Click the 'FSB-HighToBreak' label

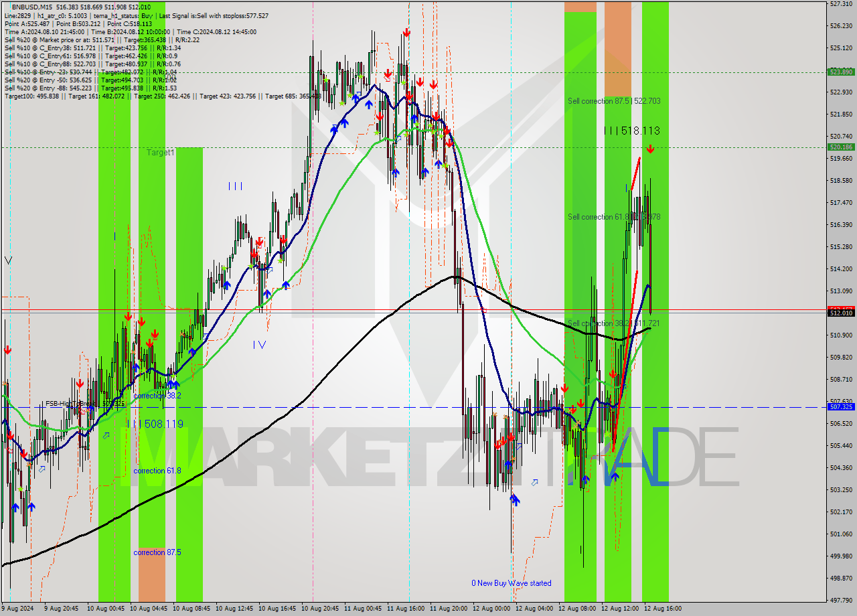pos(72,404)
